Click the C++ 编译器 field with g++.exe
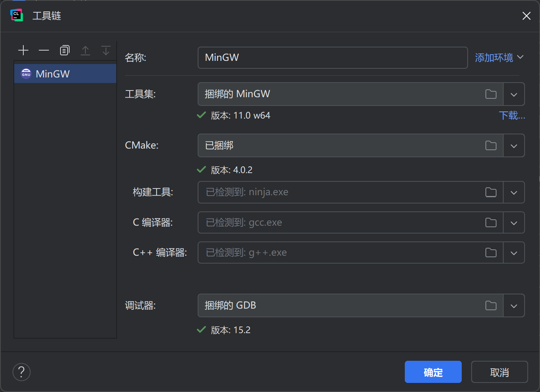 point(350,253)
